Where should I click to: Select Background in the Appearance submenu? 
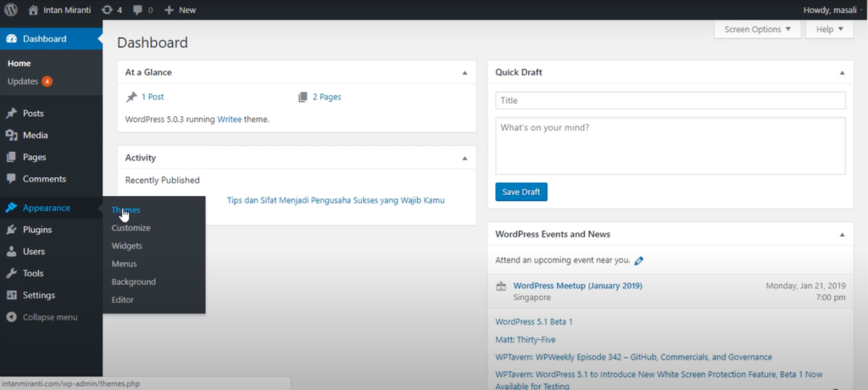click(133, 281)
